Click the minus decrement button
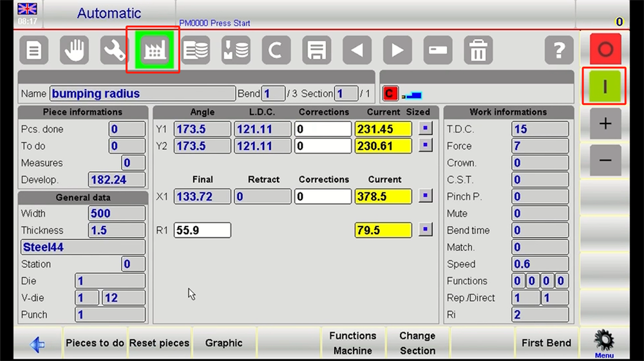The image size is (644, 361). (x=605, y=160)
